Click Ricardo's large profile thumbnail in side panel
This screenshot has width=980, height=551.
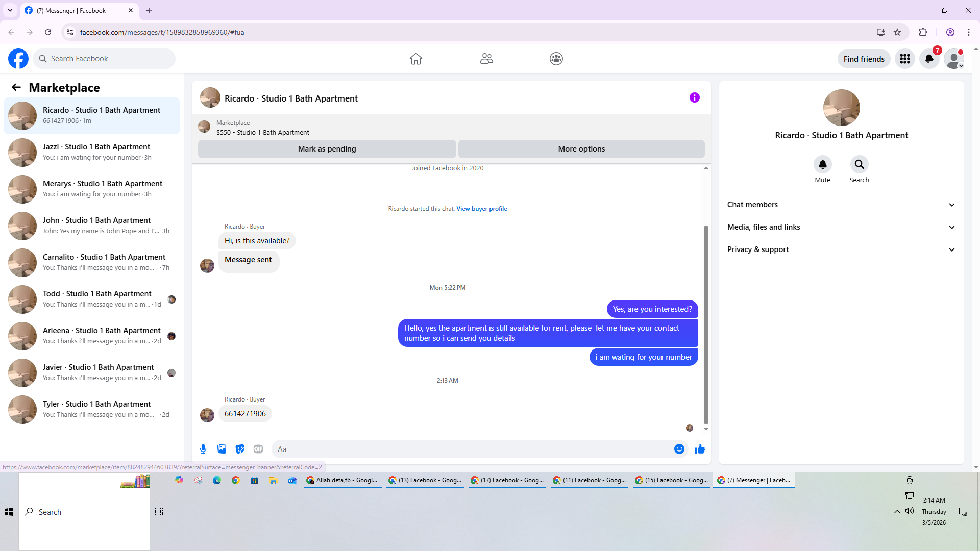[x=841, y=108]
